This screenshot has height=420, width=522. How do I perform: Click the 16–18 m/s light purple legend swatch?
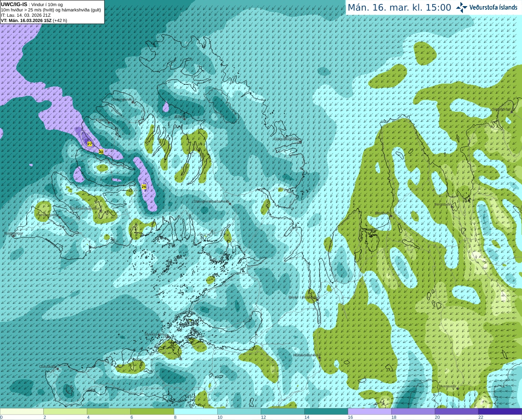coord(369,411)
